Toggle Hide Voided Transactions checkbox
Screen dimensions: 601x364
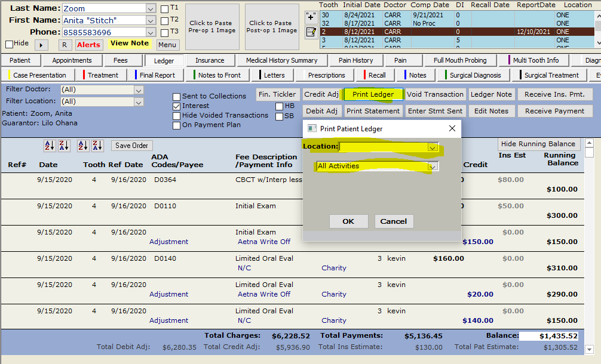(x=177, y=116)
